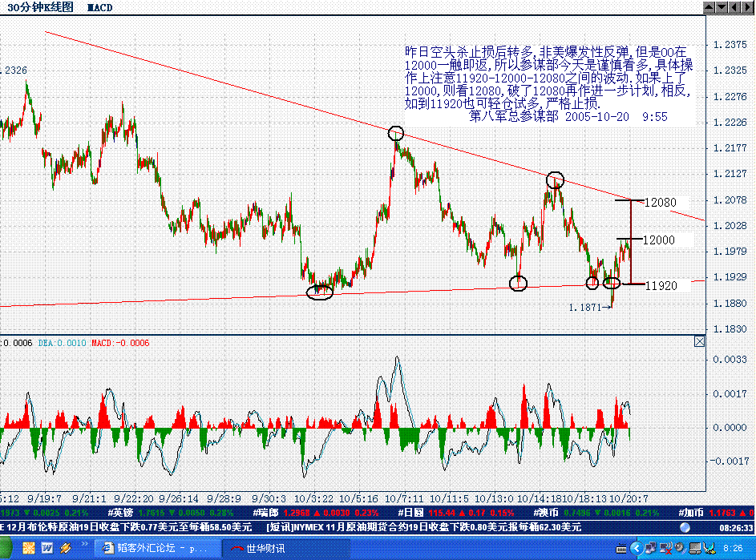Click the 布伦特原油 news headline
756x560 pixels.
[127, 527]
